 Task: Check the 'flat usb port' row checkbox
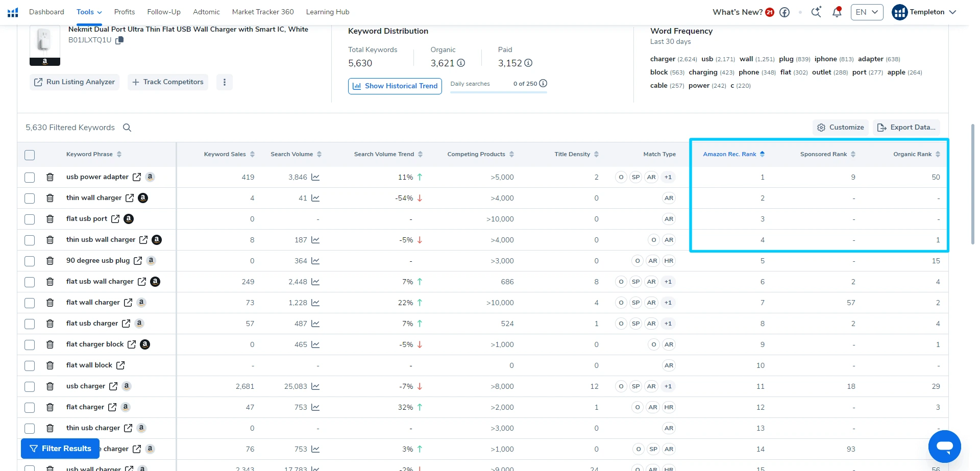coord(30,219)
